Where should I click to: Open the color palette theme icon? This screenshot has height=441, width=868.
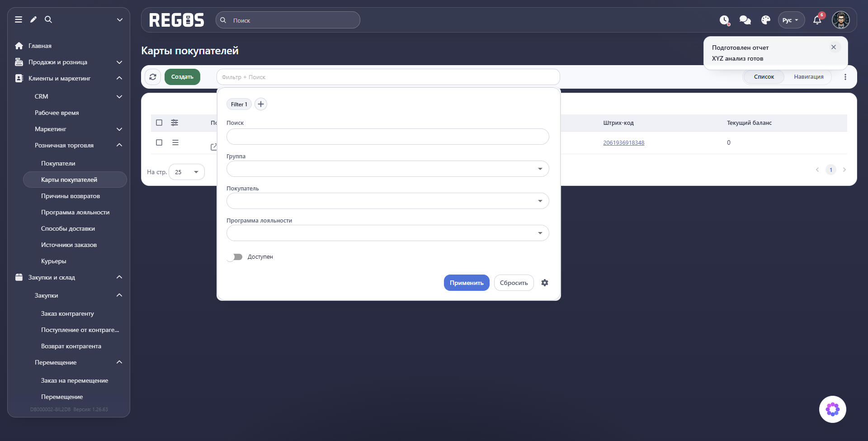point(766,20)
